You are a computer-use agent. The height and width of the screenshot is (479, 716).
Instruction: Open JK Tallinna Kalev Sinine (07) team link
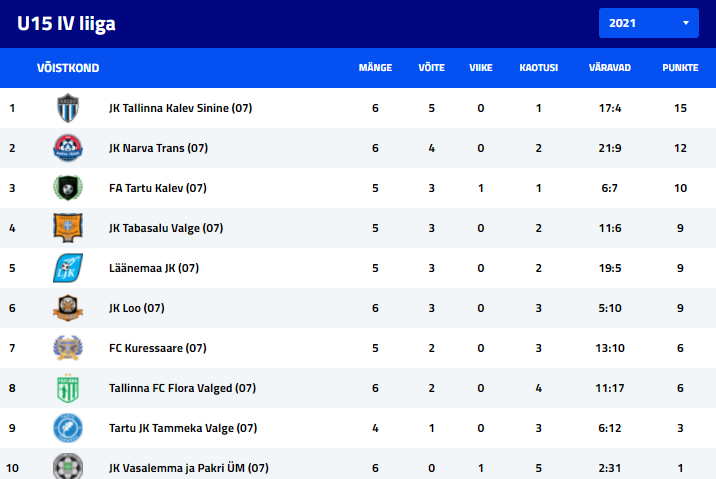coord(180,108)
